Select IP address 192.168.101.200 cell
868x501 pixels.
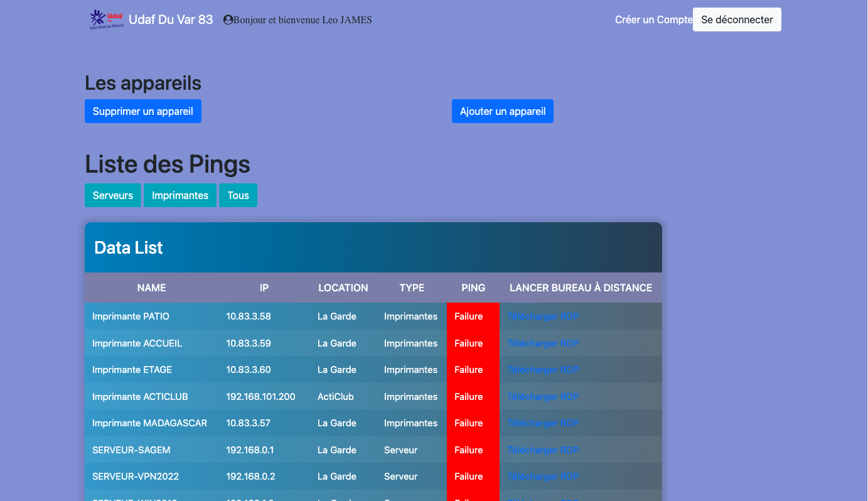(260, 397)
